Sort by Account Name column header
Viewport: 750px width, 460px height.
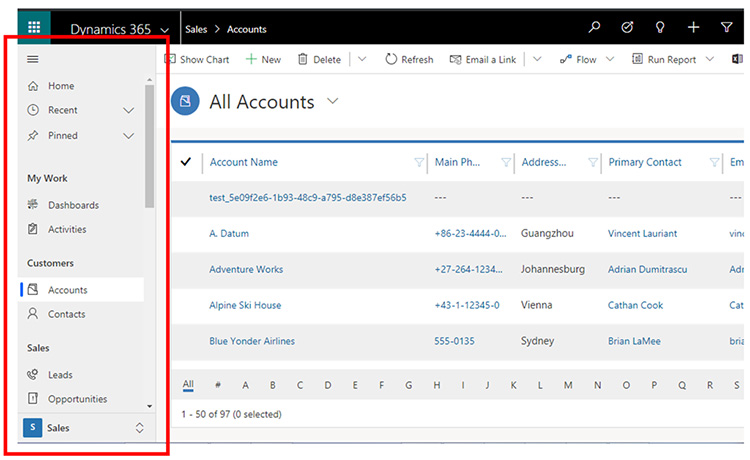243,162
